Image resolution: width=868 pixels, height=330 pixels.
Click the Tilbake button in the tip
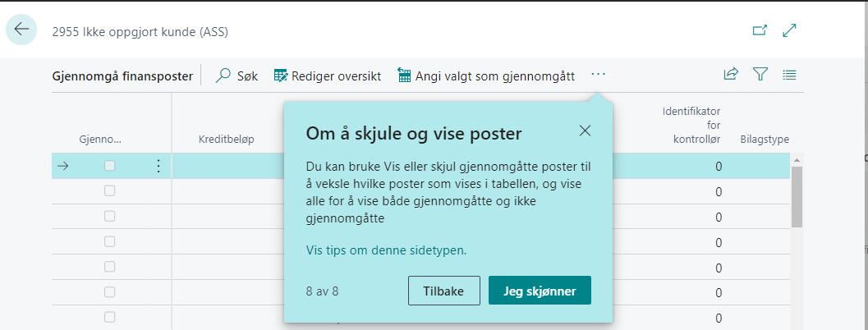(x=443, y=291)
